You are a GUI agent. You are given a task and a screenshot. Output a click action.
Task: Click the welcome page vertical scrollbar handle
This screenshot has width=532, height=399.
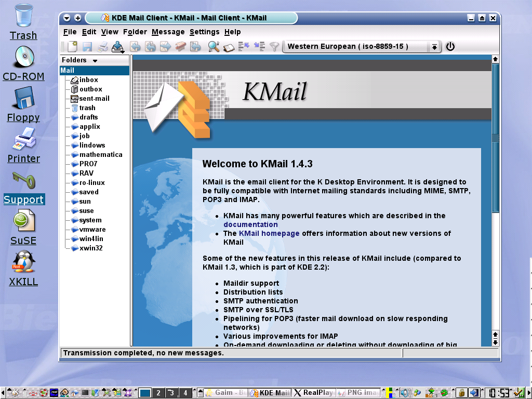495,138
